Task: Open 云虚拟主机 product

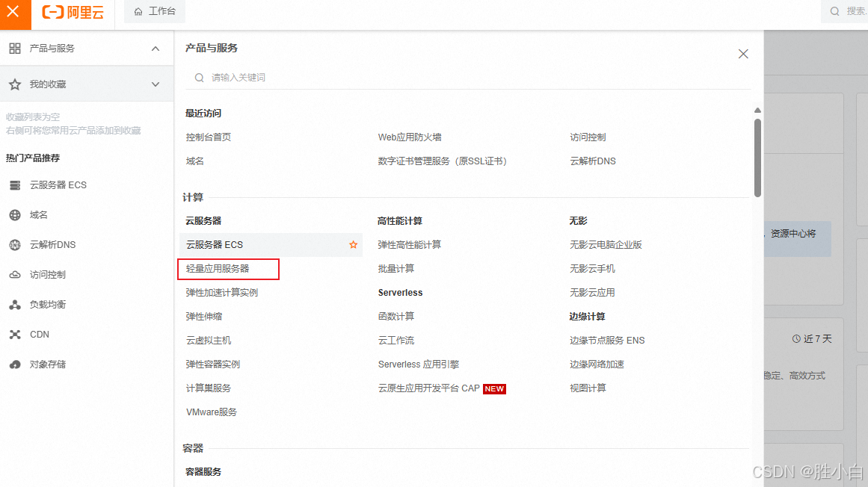Action: pyautogui.click(x=209, y=340)
